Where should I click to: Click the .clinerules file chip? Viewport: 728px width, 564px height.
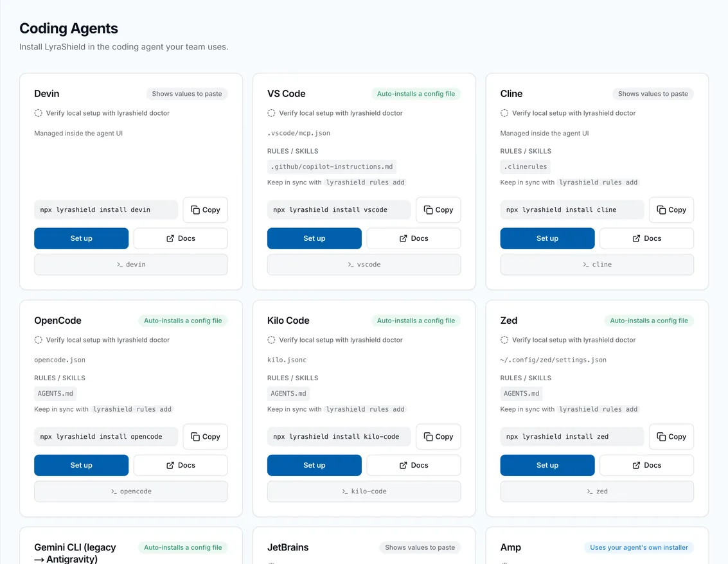coord(526,166)
